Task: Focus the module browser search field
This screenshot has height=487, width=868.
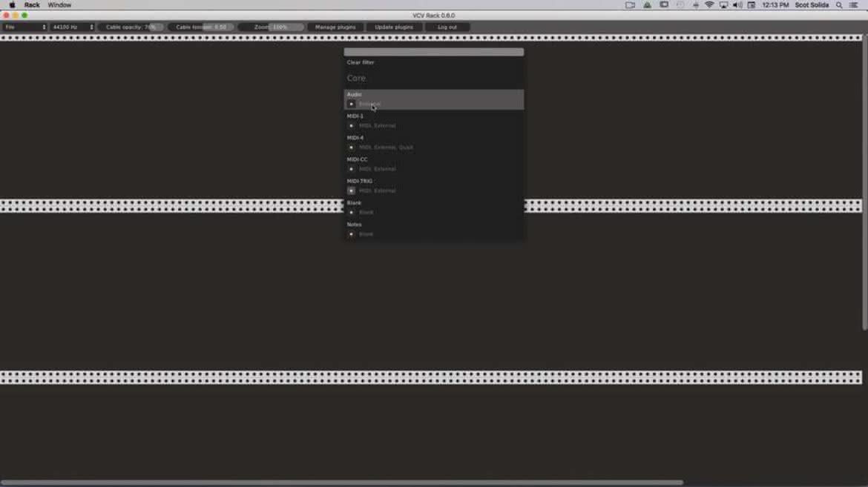Action: (434, 52)
